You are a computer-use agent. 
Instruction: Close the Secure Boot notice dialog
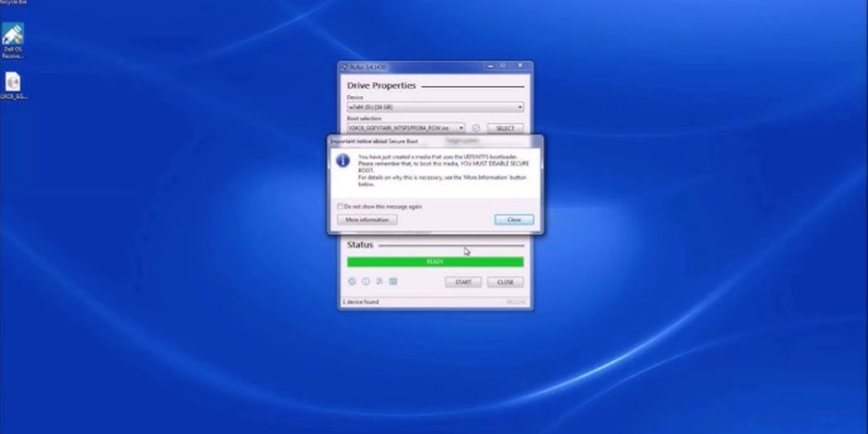click(513, 220)
